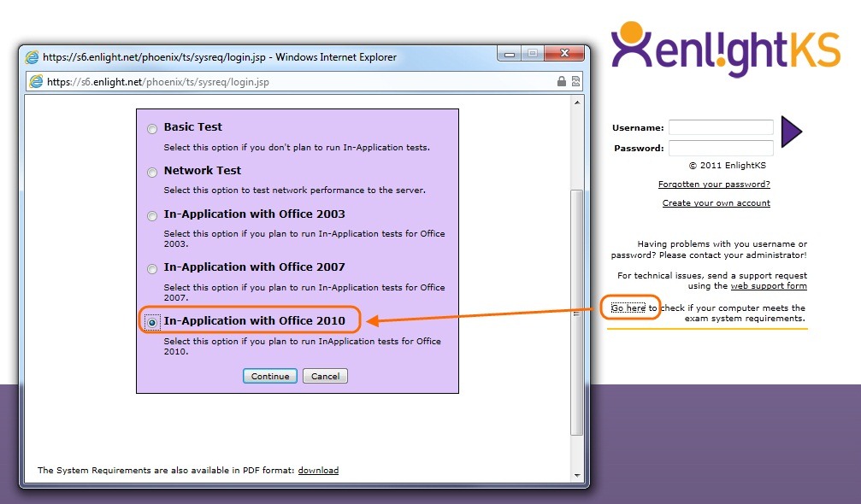Click the purple login arrow button

tap(791, 132)
